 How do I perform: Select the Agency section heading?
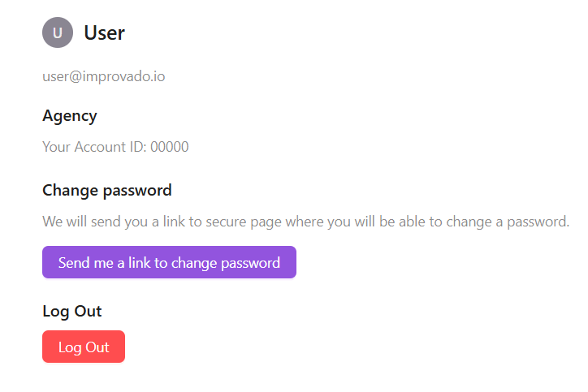tap(70, 116)
